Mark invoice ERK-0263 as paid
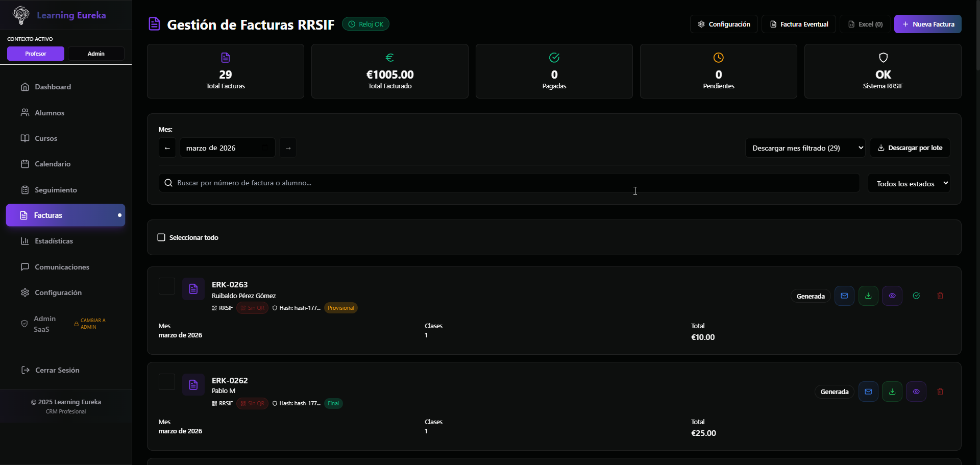The height and width of the screenshot is (465, 980). pyautogui.click(x=916, y=296)
